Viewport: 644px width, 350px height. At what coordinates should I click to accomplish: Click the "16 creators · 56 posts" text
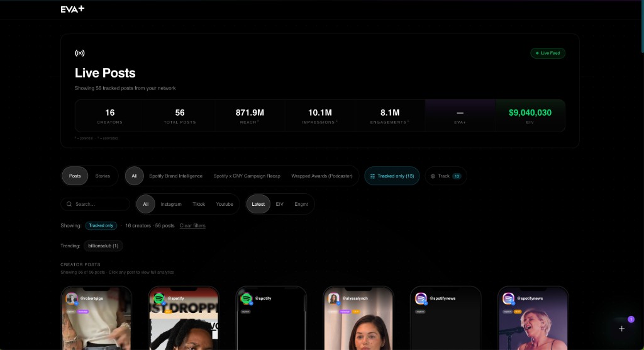pos(150,225)
